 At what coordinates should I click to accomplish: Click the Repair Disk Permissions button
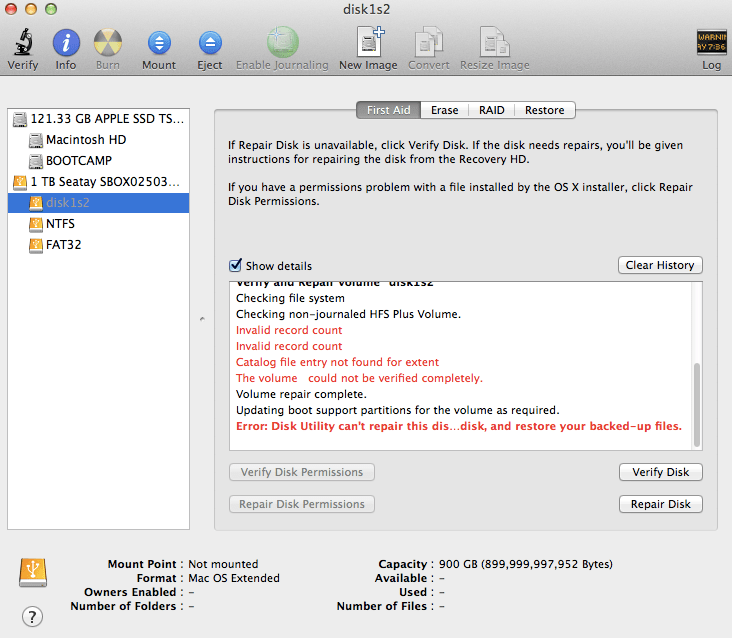[x=302, y=504]
